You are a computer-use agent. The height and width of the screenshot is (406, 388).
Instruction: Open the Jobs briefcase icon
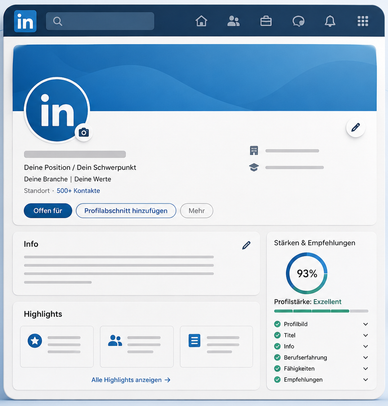pos(266,21)
